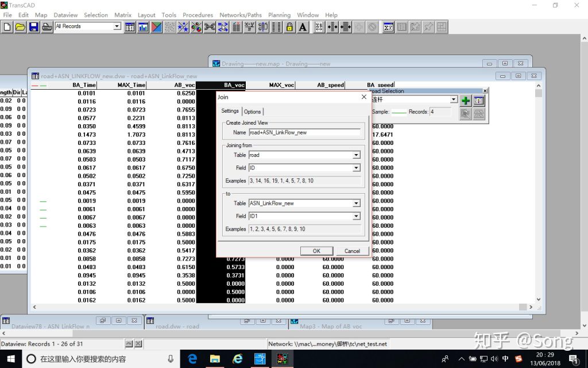Click the Join dataviews toolbar icon
588x368 pixels.
pos(210,27)
